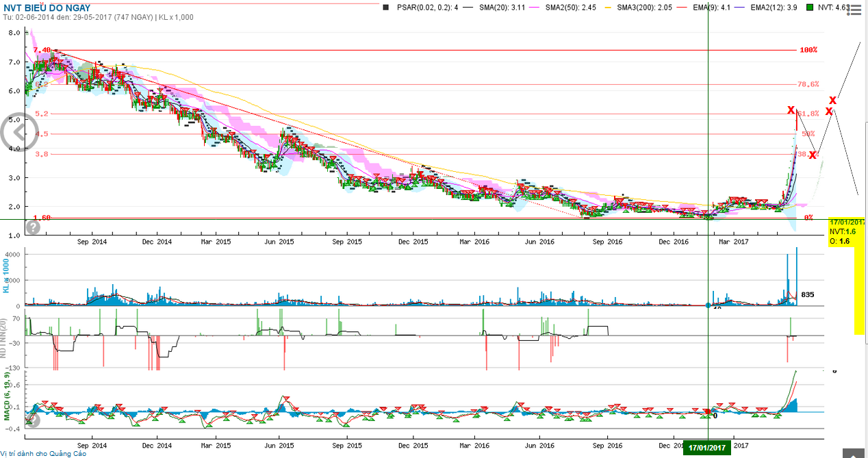
Task: Click the -130 value on ND NN axis
Action: (x=14, y=368)
